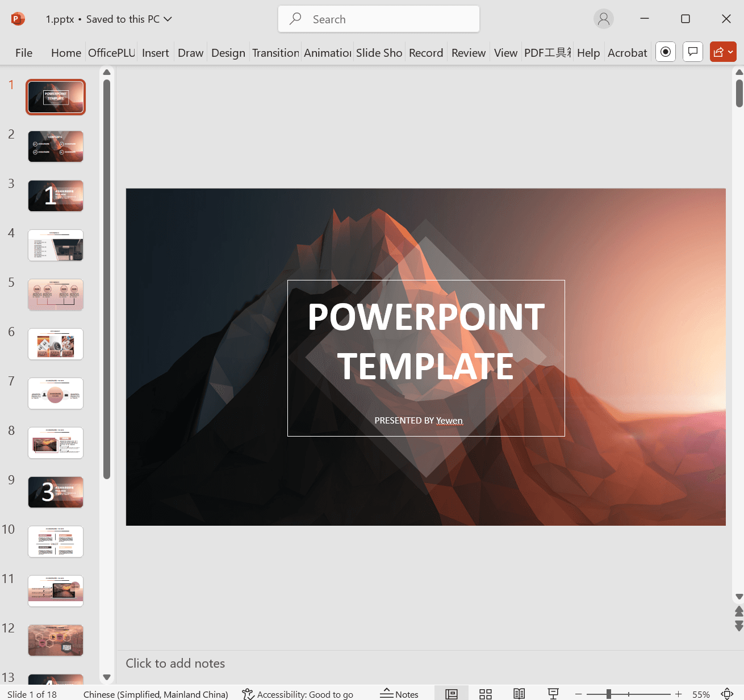Open the Draw tab
The image size is (744, 700).
point(190,53)
